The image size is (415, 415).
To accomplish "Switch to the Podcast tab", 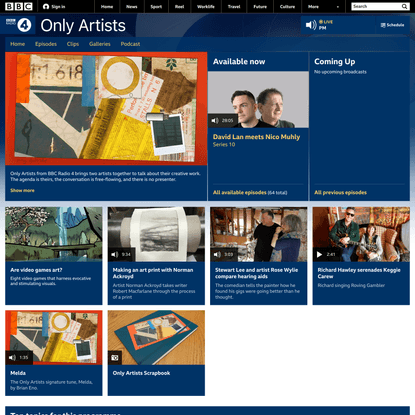I will (x=130, y=44).
